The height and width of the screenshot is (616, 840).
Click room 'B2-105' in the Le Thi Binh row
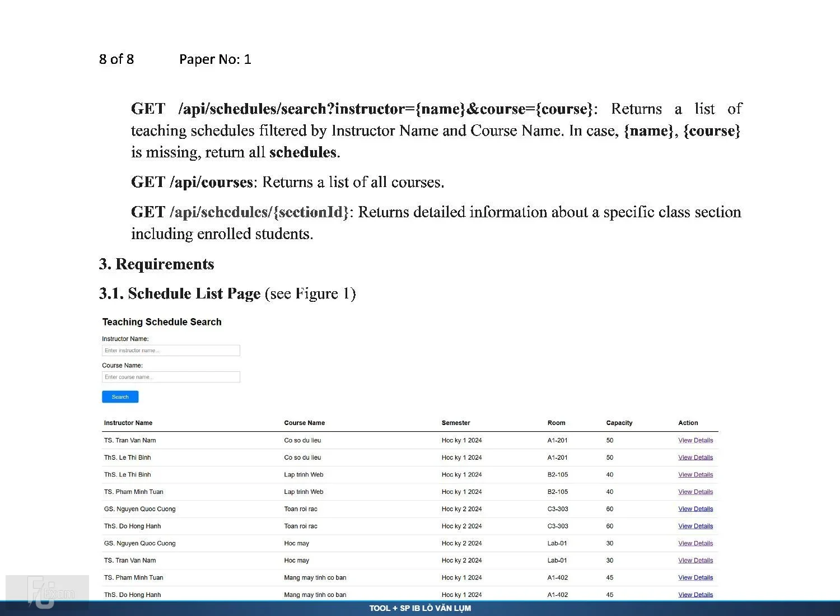pyautogui.click(x=558, y=475)
